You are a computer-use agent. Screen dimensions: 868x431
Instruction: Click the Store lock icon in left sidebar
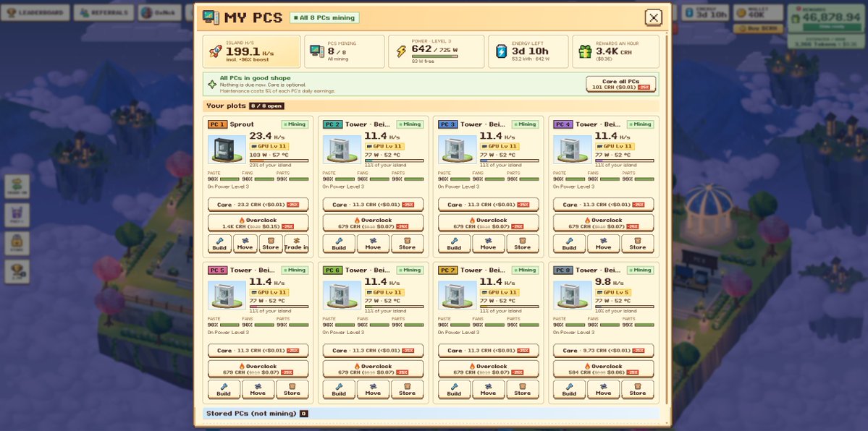click(x=17, y=243)
